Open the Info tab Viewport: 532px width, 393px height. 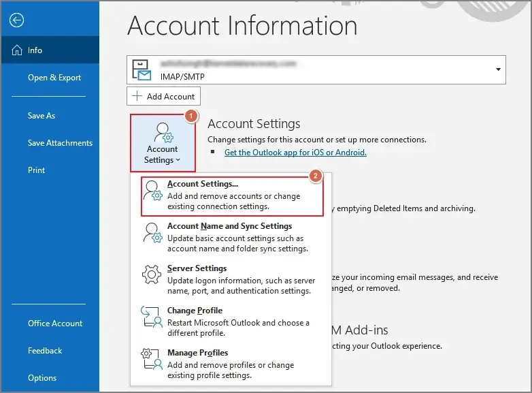point(50,50)
